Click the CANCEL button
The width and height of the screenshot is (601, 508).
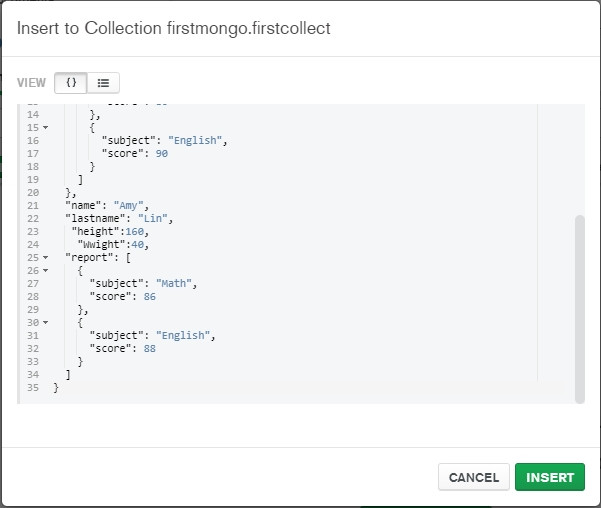coord(474,477)
